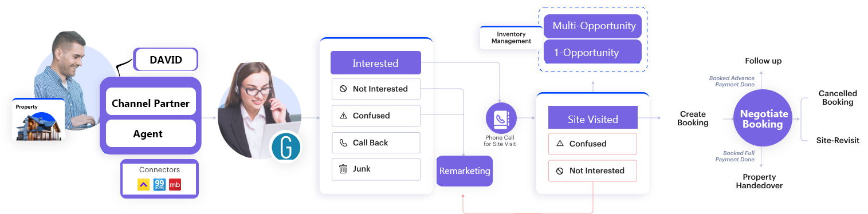Click the Property Handedover text
The image size is (868, 214).
coord(759,181)
